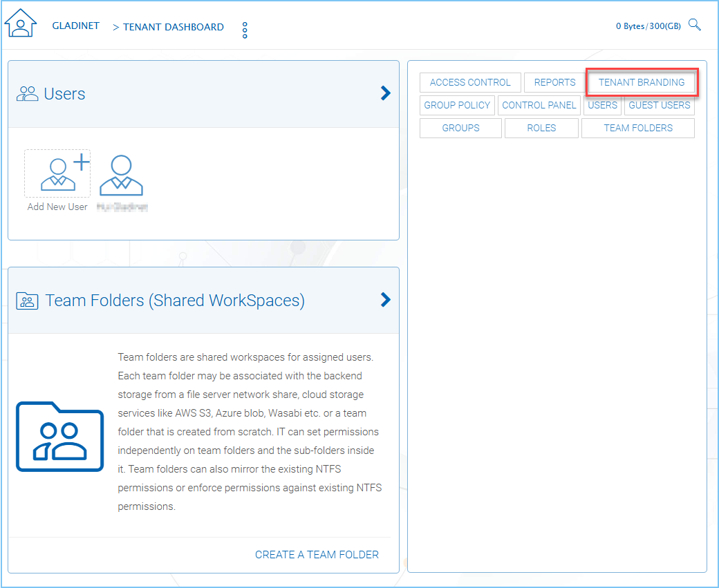719x588 pixels.
Task: Expand the Team Folders panel arrow
Action: [386, 299]
